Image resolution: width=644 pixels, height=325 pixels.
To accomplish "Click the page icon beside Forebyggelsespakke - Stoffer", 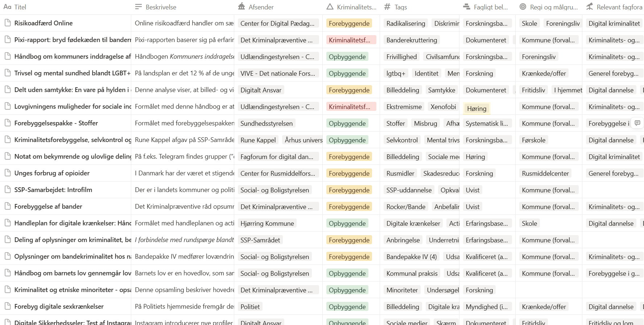I will tap(7, 123).
